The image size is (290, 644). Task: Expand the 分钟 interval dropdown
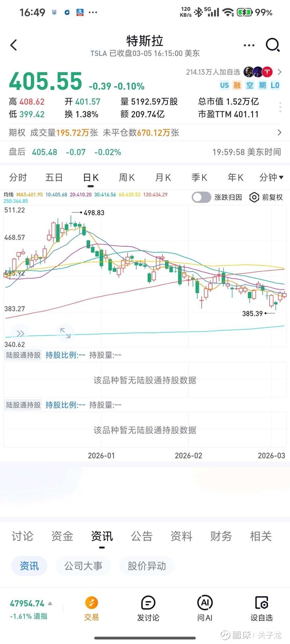click(271, 177)
